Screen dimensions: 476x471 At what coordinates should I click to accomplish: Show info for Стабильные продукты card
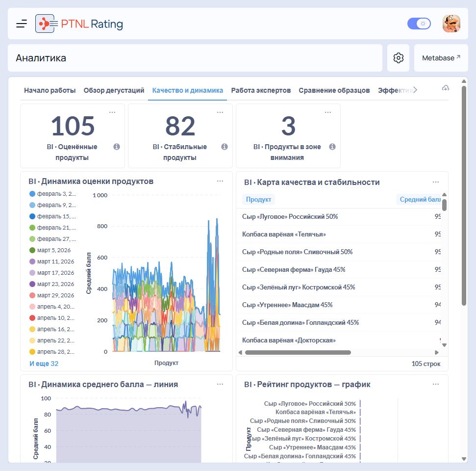[225, 147]
